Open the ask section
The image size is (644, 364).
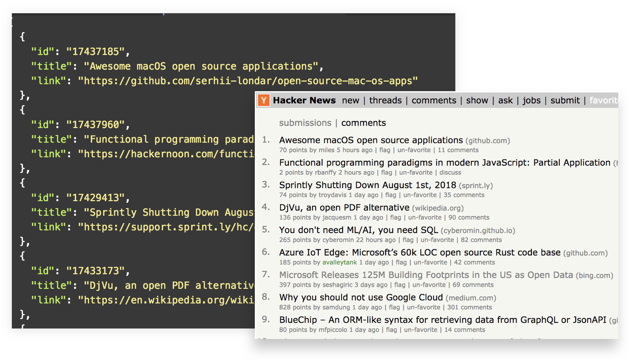pos(505,101)
